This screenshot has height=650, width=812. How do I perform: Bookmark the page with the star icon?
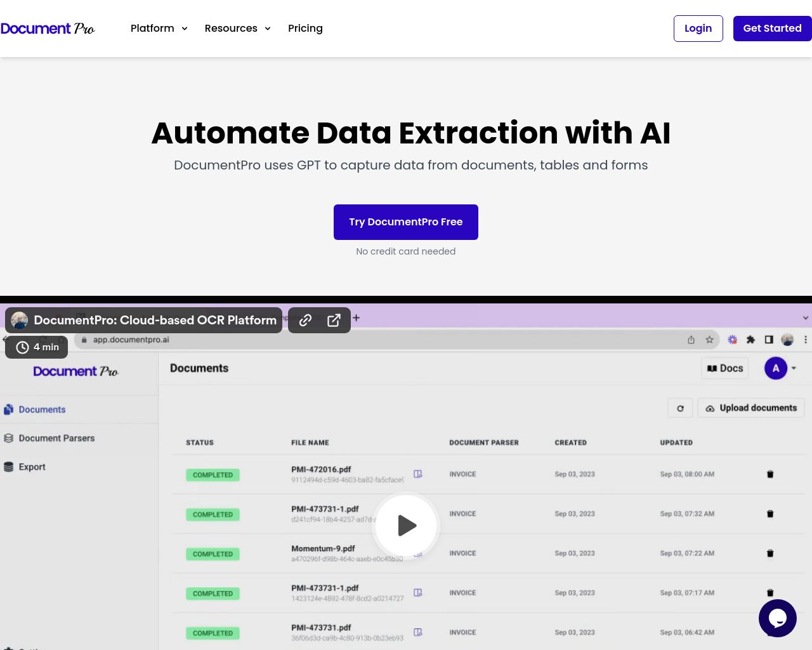pos(710,340)
